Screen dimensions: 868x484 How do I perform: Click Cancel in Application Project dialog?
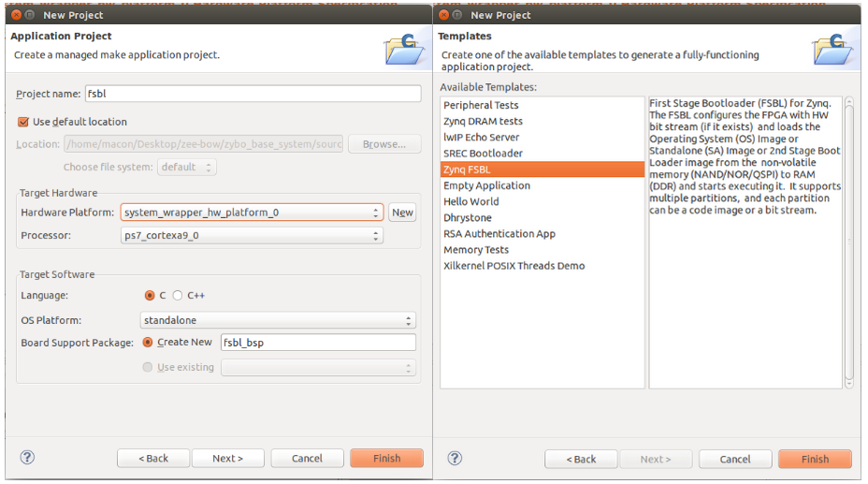307,459
